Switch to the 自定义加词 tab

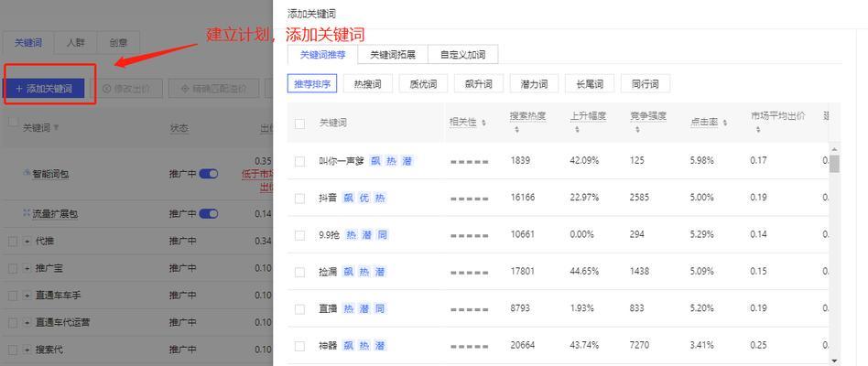coord(462,55)
